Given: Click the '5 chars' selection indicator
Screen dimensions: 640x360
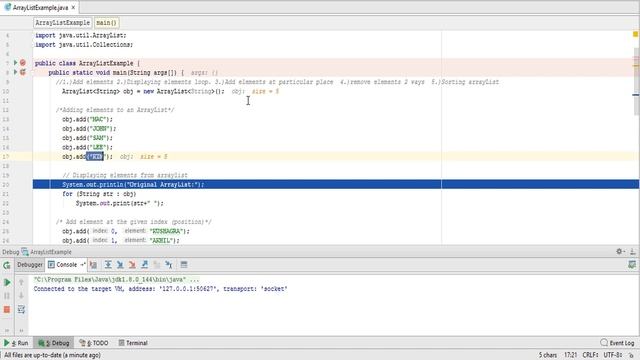Looking at the screenshot, I should pos(547,355).
